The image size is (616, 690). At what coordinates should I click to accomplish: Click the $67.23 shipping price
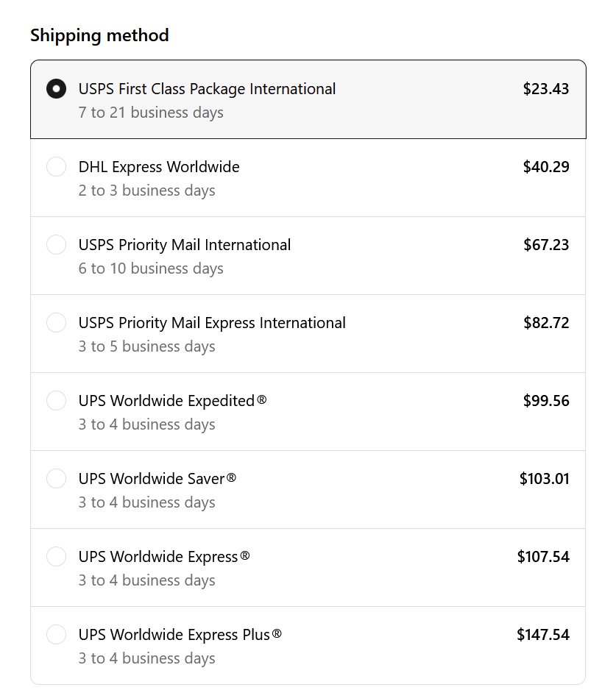[546, 245]
